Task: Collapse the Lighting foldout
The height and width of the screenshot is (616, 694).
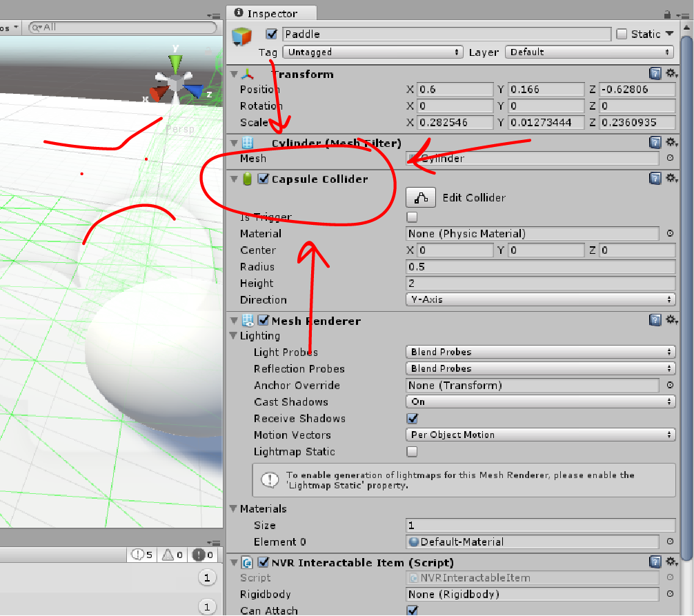Action: pos(233,336)
